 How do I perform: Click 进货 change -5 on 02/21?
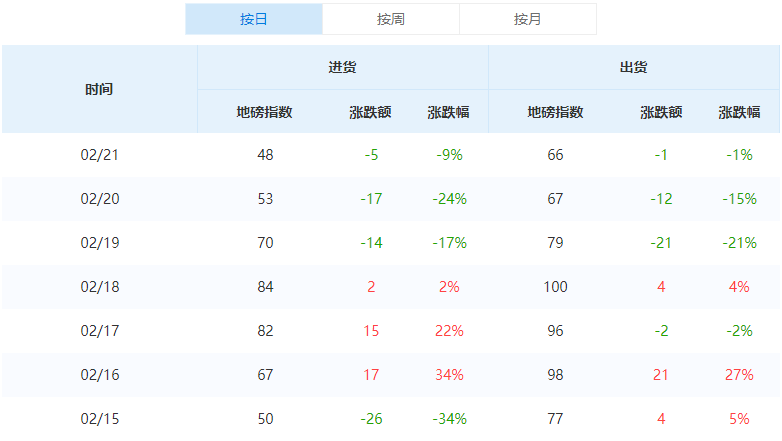point(371,155)
